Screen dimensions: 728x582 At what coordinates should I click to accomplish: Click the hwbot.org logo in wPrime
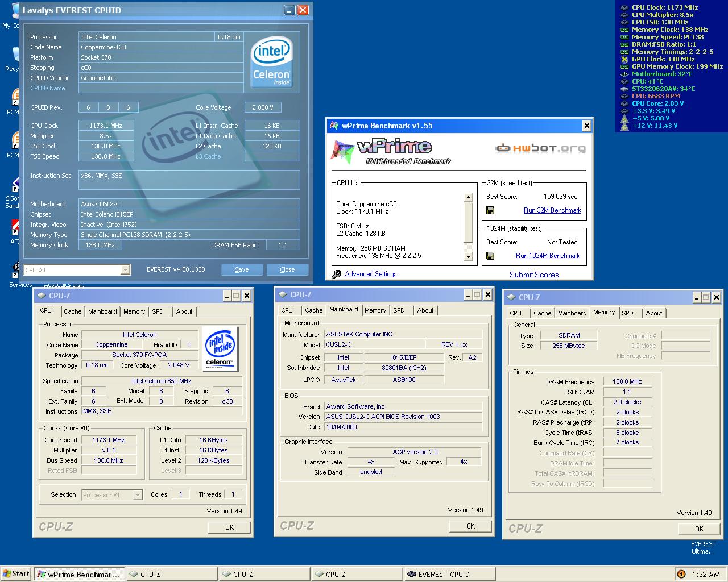coord(540,148)
